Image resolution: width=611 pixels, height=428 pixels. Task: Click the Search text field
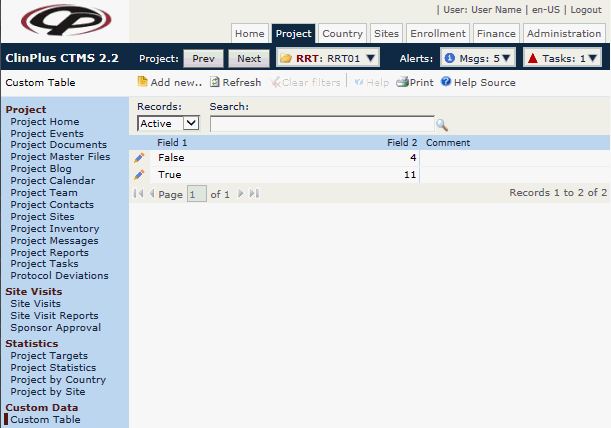(x=321, y=124)
